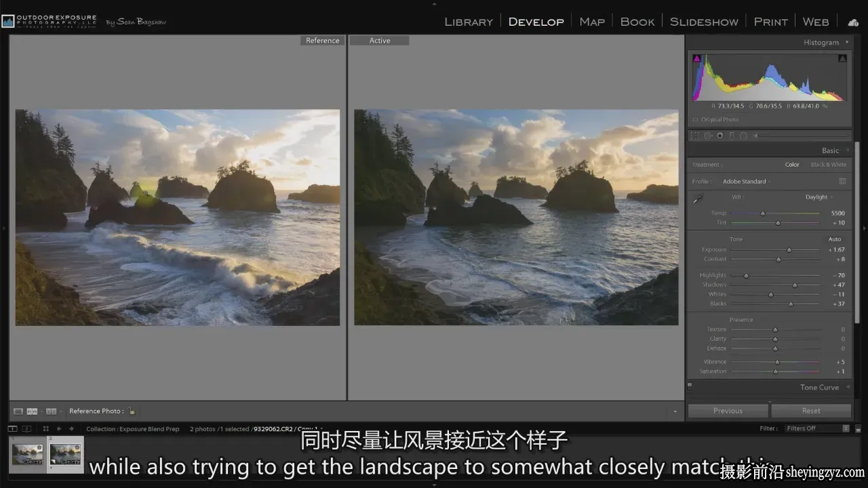This screenshot has width=868, height=488.
Task: Open second window display 2 icon
Action: pos(26,428)
